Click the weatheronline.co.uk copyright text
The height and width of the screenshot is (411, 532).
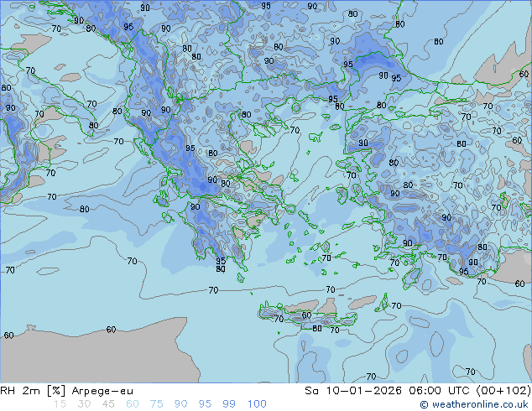coord(474,404)
